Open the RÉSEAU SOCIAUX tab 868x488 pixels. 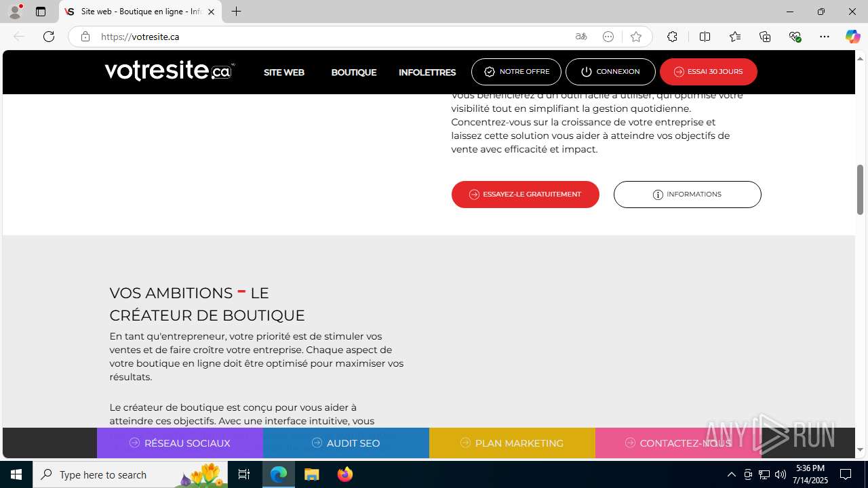coord(180,443)
